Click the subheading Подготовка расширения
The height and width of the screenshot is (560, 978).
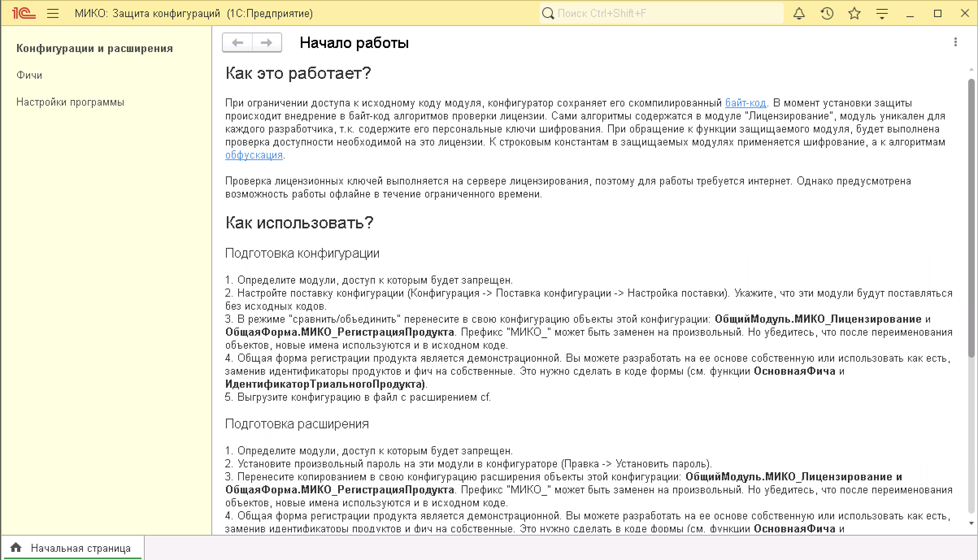pos(297,424)
